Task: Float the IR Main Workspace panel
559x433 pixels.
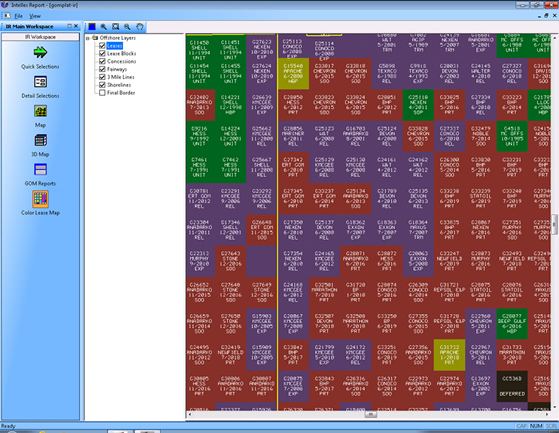Action: pyautogui.click(x=70, y=26)
